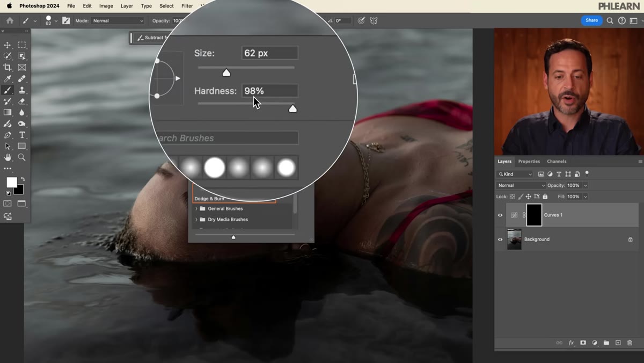
Task: Select the Eyedropper tool
Action: click(x=8, y=79)
